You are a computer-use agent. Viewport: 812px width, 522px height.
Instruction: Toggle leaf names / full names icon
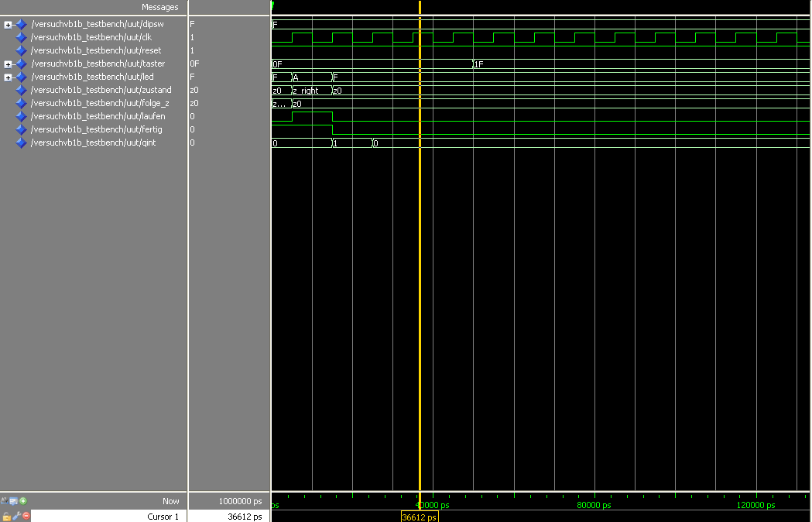(x=4, y=501)
